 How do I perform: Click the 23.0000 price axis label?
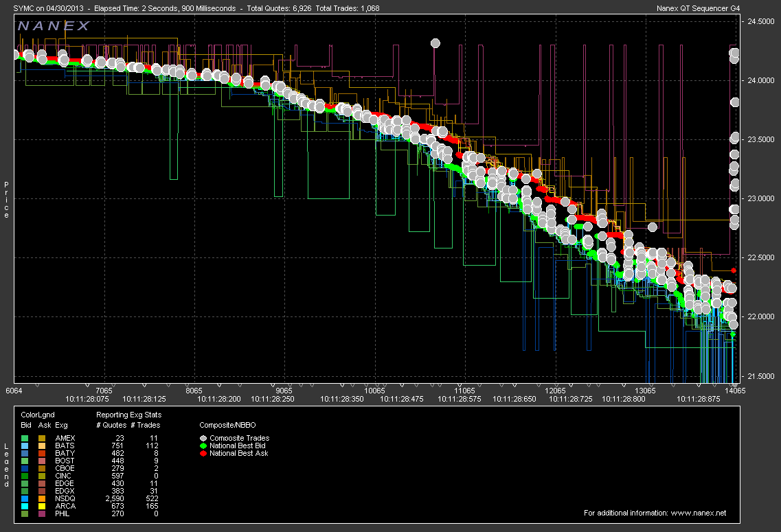(x=761, y=199)
